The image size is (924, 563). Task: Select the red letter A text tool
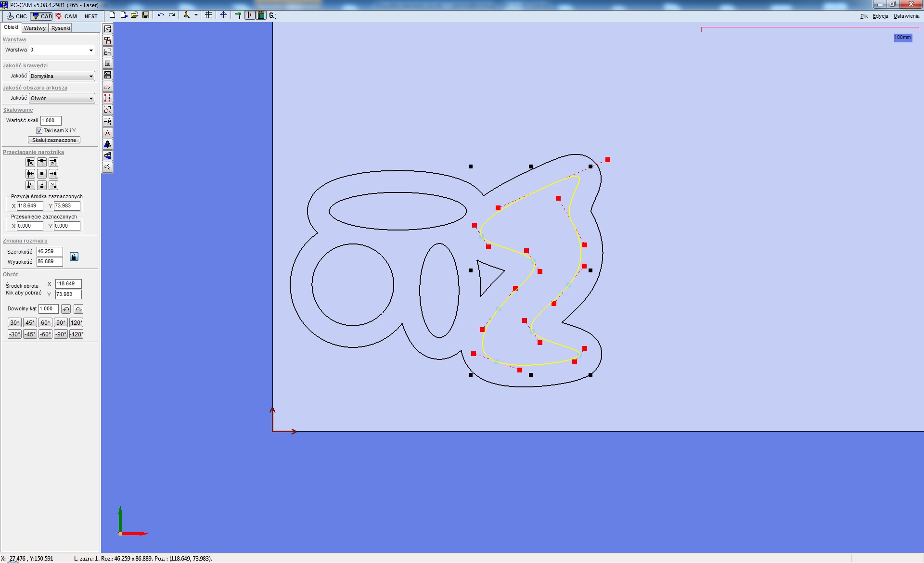tap(108, 133)
